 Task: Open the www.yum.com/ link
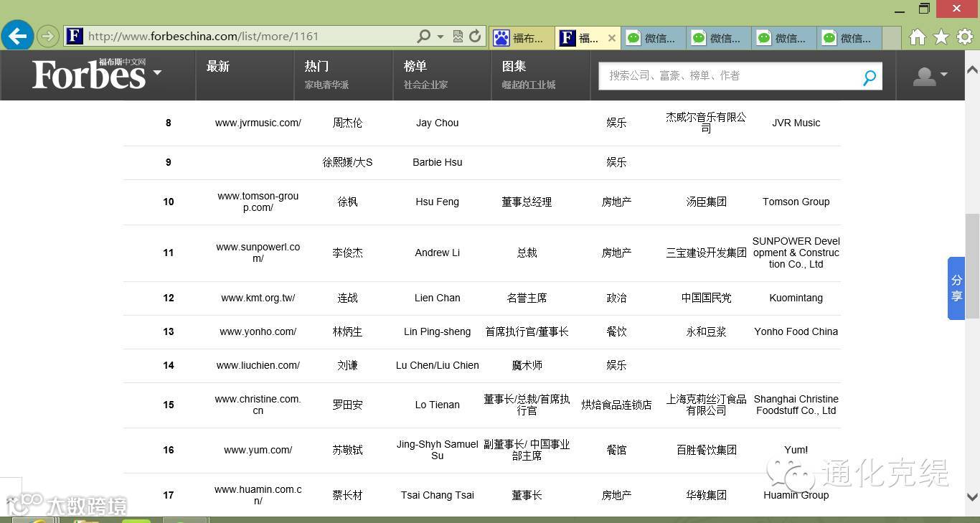click(x=258, y=450)
